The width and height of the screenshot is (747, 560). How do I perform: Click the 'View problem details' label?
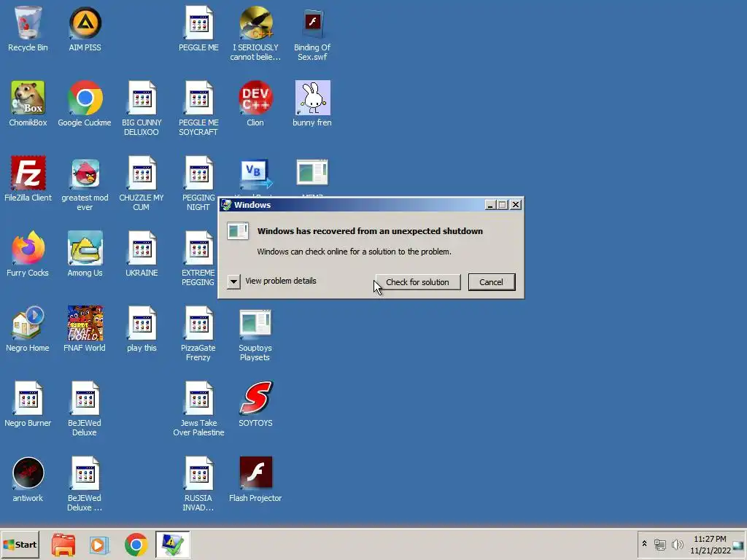(x=281, y=281)
